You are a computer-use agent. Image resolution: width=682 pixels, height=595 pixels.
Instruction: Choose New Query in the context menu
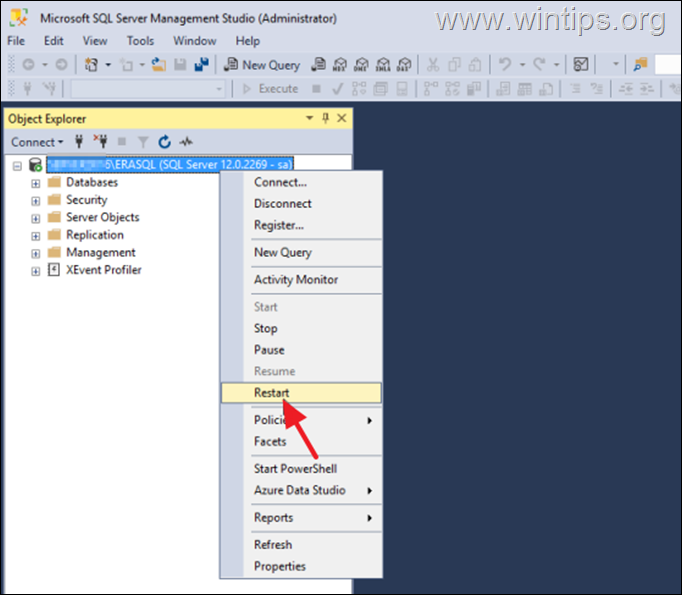[301, 252]
